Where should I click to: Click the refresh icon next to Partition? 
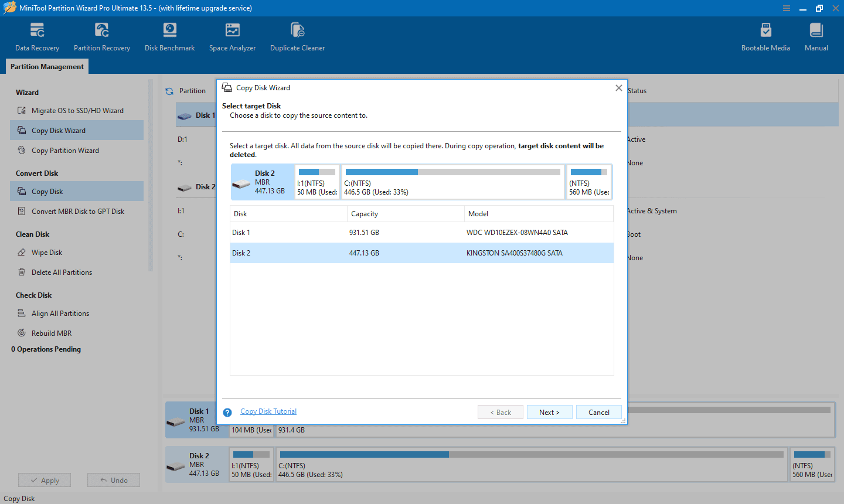click(x=169, y=90)
